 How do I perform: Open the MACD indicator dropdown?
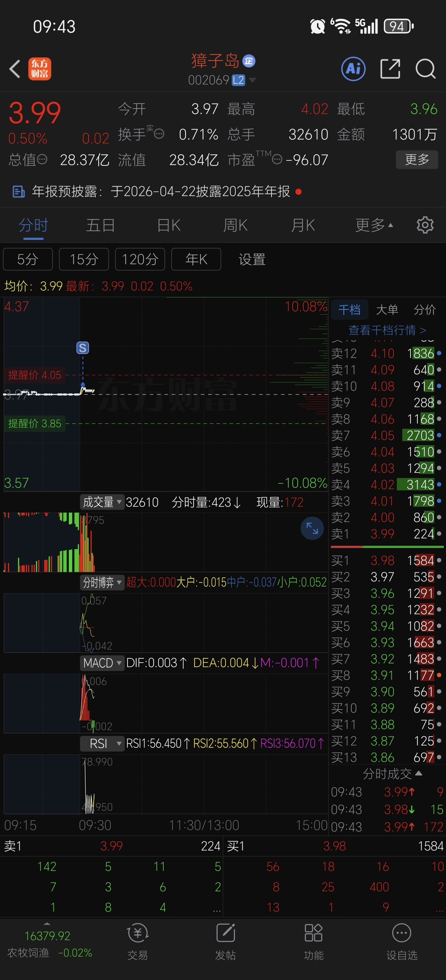[102, 663]
